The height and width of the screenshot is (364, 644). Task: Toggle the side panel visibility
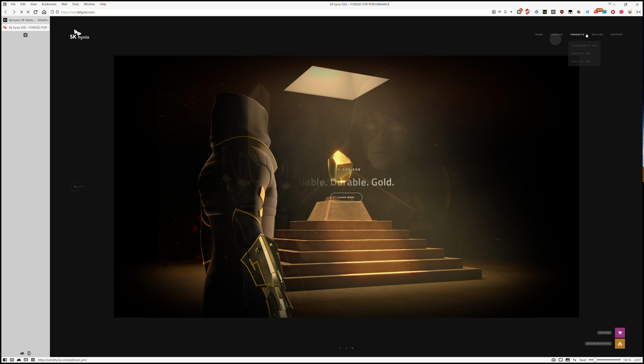5,360
